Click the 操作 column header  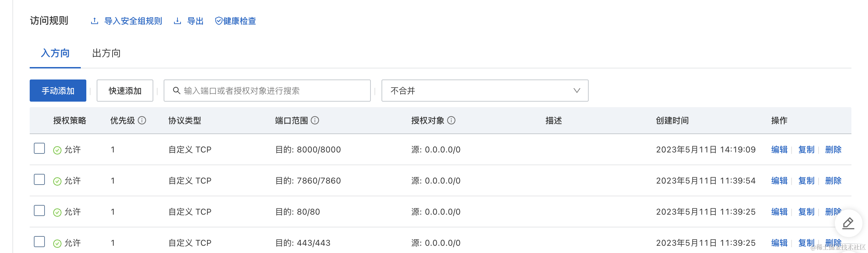(x=779, y=120)
